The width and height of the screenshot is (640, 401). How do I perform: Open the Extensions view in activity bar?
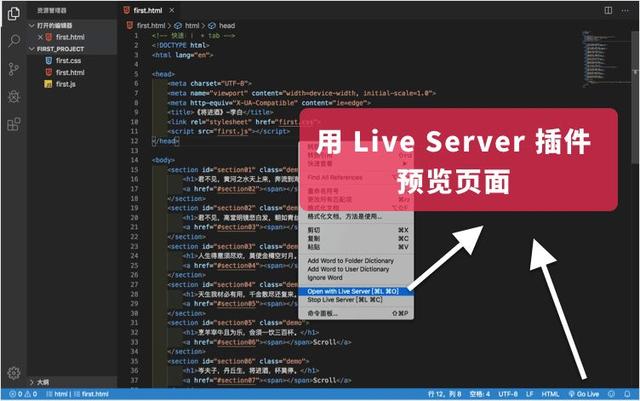coord(14,124)
